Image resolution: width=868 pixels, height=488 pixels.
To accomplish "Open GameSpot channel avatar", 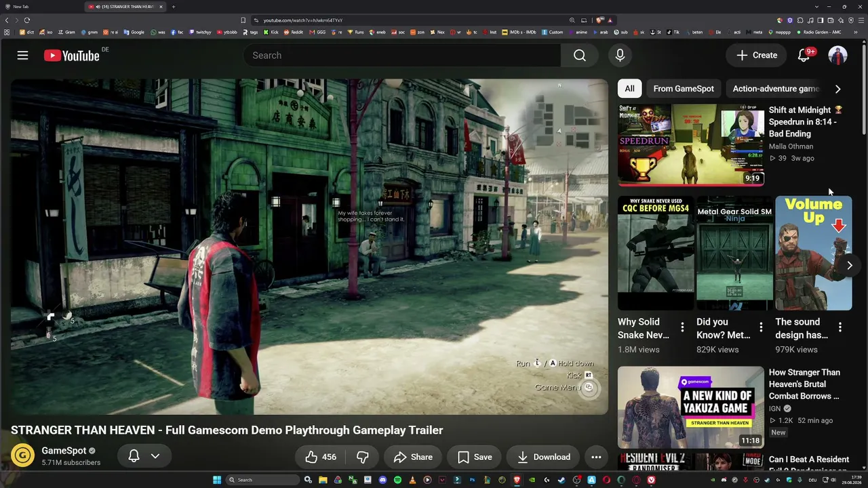I will [22, 455].
